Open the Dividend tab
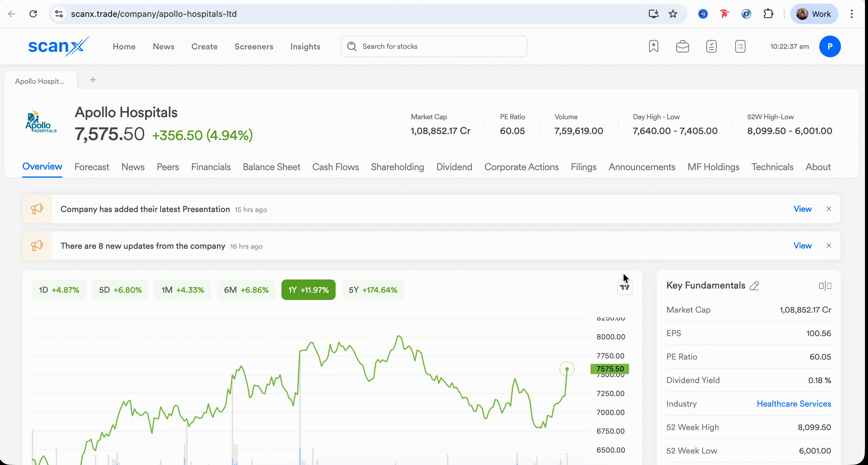This screenshot has height=465, width=868. (454, 167)
